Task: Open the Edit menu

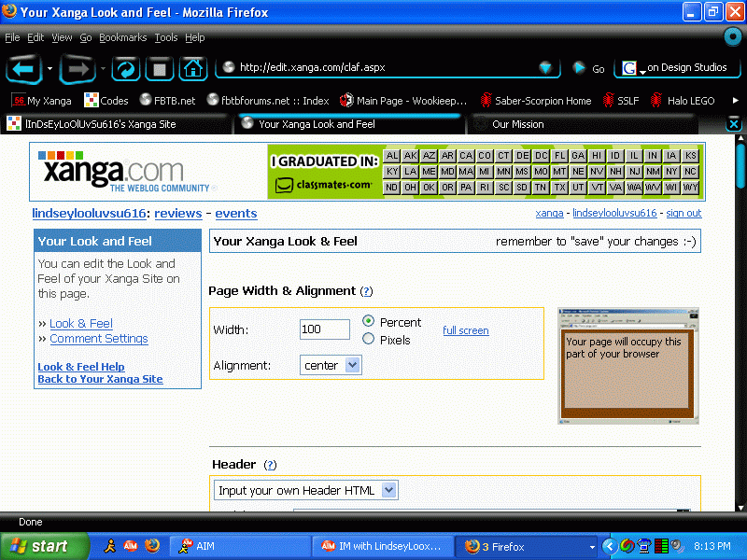Action: [x=35, y=37]
